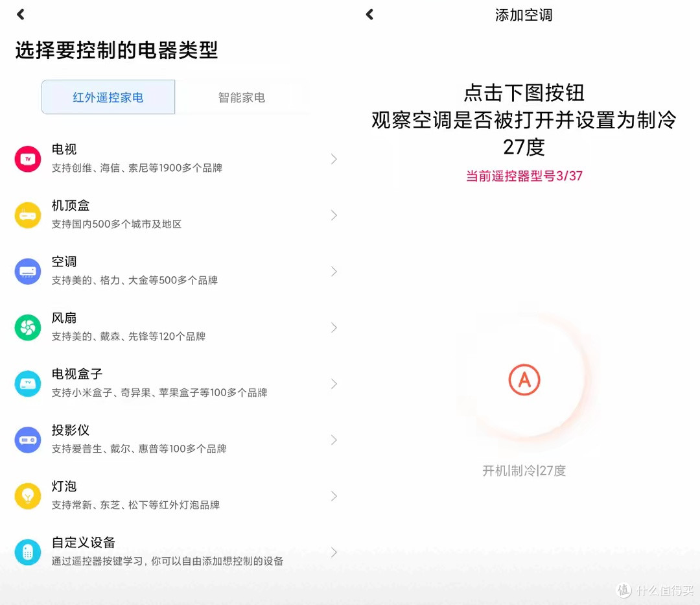Tap the green 风扇 fan icon

coord(28,327)
